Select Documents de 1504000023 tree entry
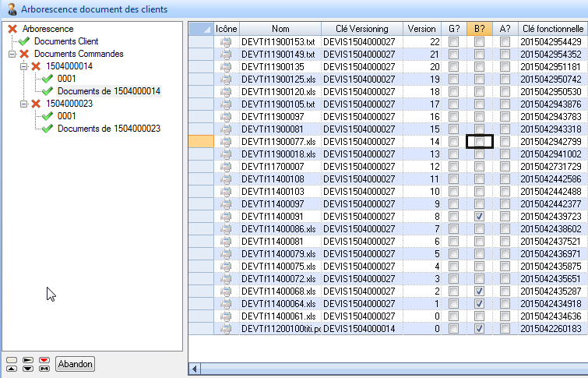Image resolution: width=588 pixels, height=378 pixels. point(109,129)
